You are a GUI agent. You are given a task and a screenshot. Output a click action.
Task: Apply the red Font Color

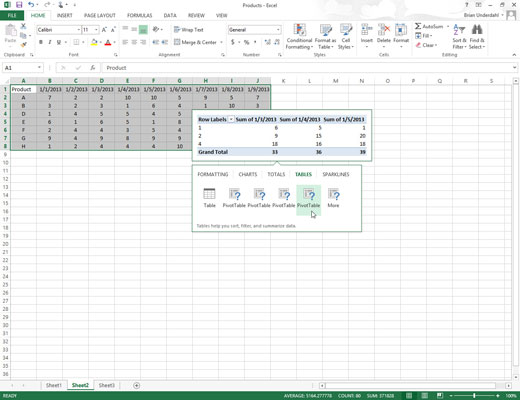(x=108, y=42)
